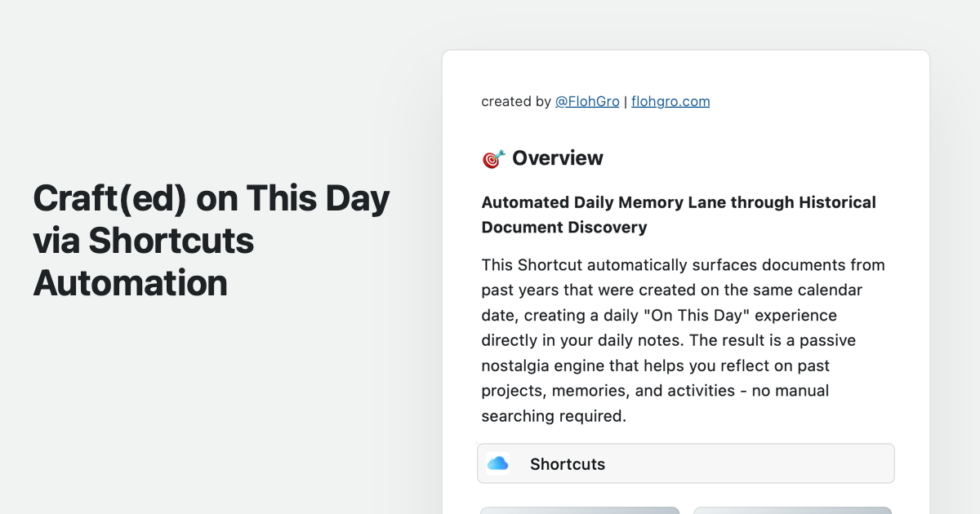Click the dart target emoji icon

click(x=493, y=158)
